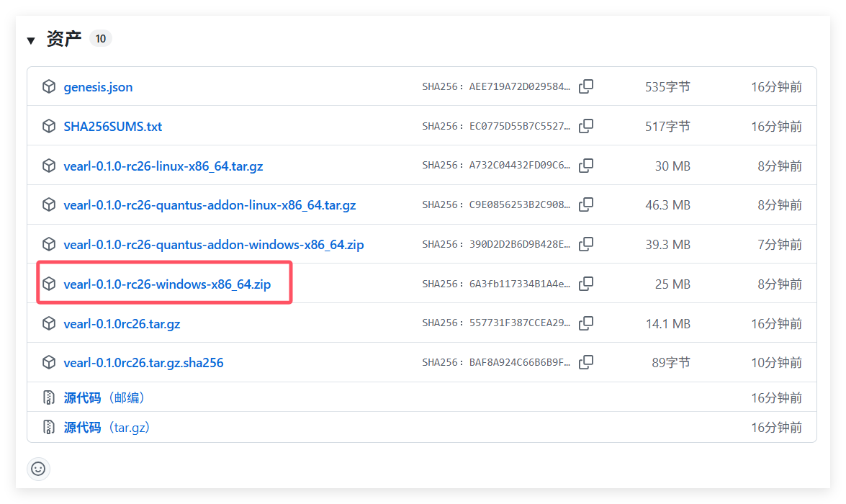Click the 7分钟前 timestamp

780,245
